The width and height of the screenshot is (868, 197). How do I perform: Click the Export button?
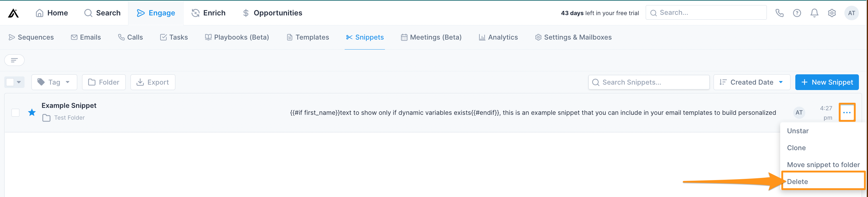(153, 82)
